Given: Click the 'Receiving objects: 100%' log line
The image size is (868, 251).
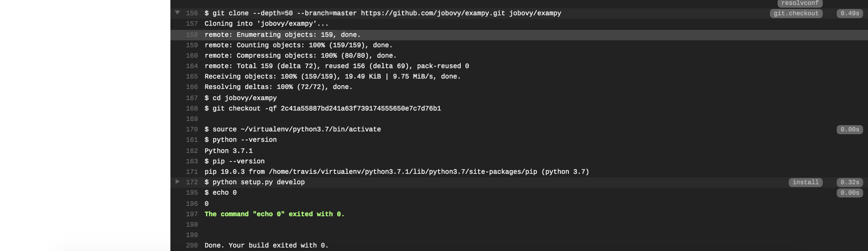Looking at the screenshot, I should (x=332, y=76).
